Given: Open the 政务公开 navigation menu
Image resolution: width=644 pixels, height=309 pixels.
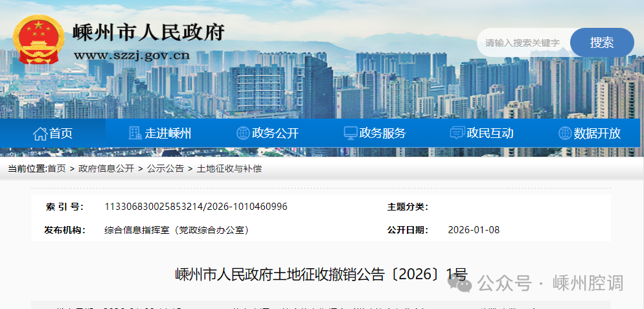Looking at the screenshot, I should pyautogui.click(x=275, y=133).
